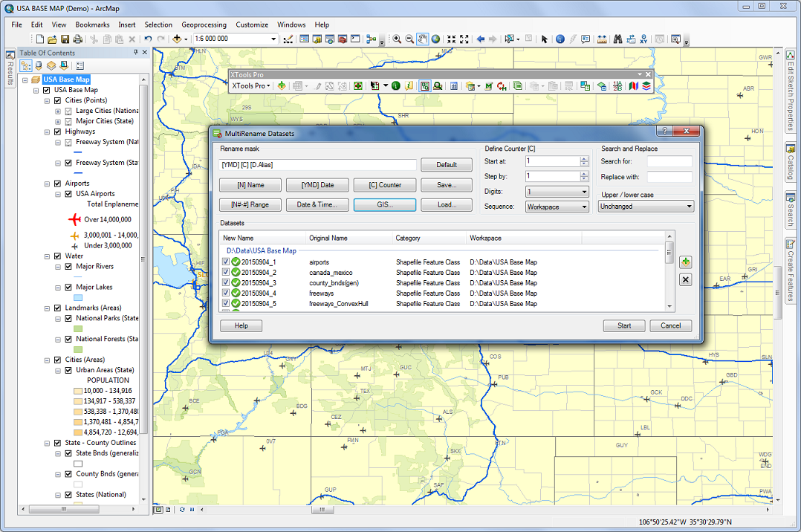
Task: Print the map using the printer icon
Action: pyautogui.click(x=77, y=39)
